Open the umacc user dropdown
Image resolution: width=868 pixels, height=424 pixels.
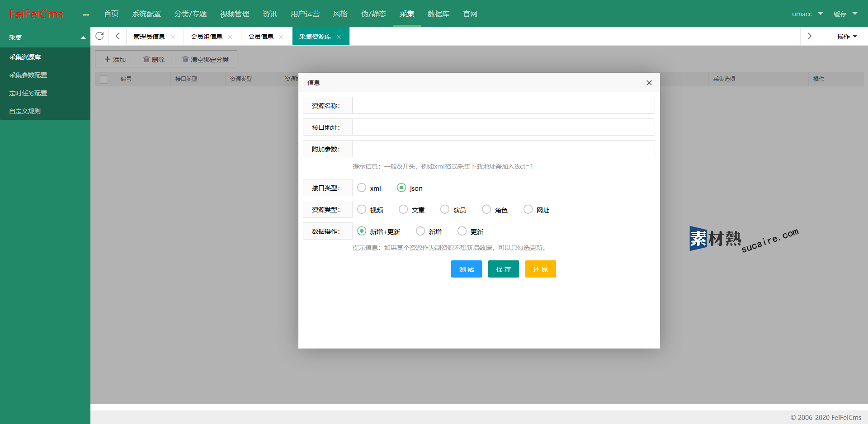(x=807, y=14)
